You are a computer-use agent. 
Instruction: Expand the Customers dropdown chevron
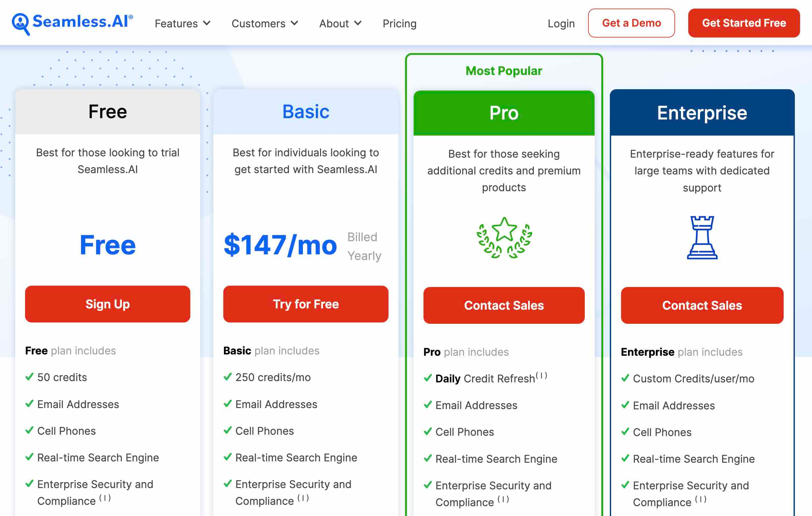pyautogui.click(x=294, y=23)
